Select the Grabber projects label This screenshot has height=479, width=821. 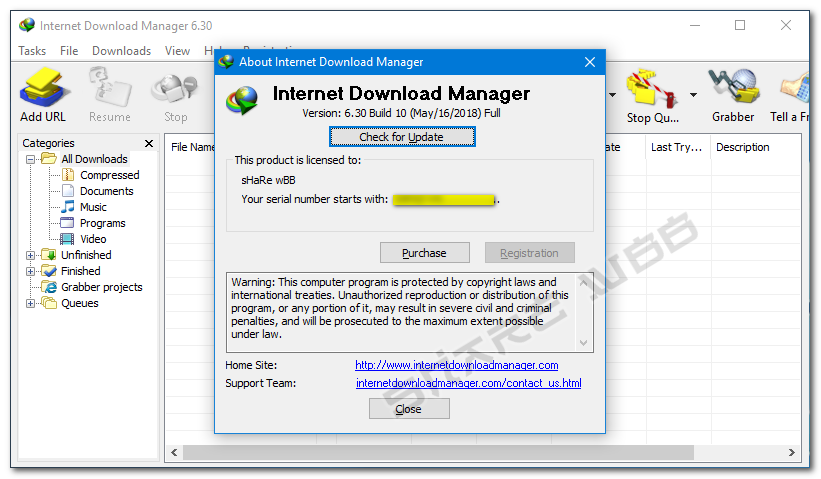coord(102,287)
